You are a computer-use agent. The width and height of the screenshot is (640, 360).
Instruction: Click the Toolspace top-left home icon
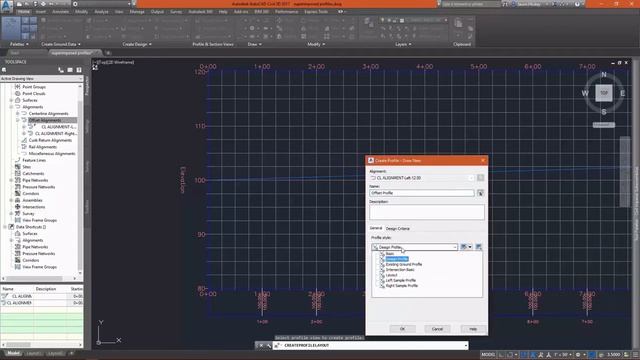coord(4,70)
